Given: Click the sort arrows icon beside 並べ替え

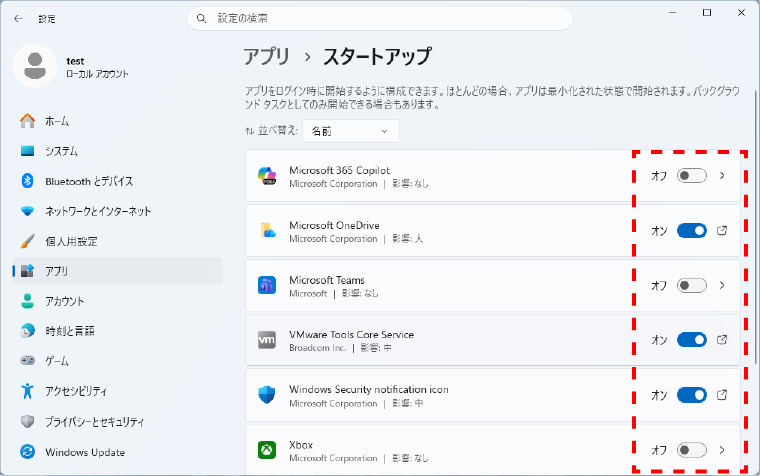Looking at the screenshot, I should pyautogui.click(x=250, y=131).
